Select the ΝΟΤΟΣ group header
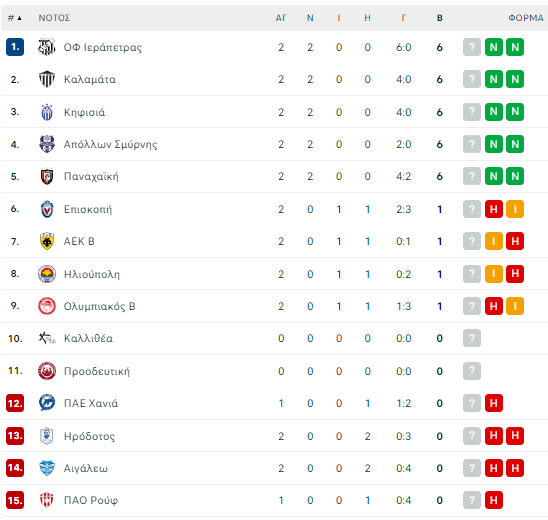This screenshot has width=548, height=520. point(54,18)
